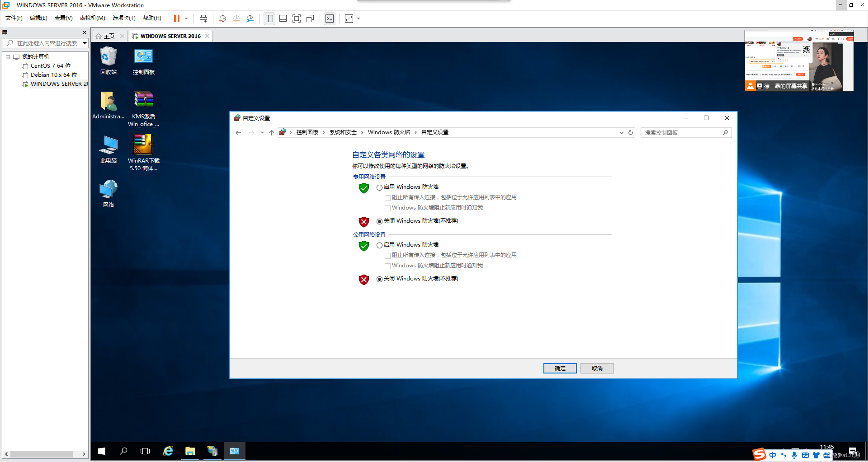Open File Explorer from the taskbar
The height and width of the screenshot is (462, 868).
pyautogui.click(x=190, y=451)
